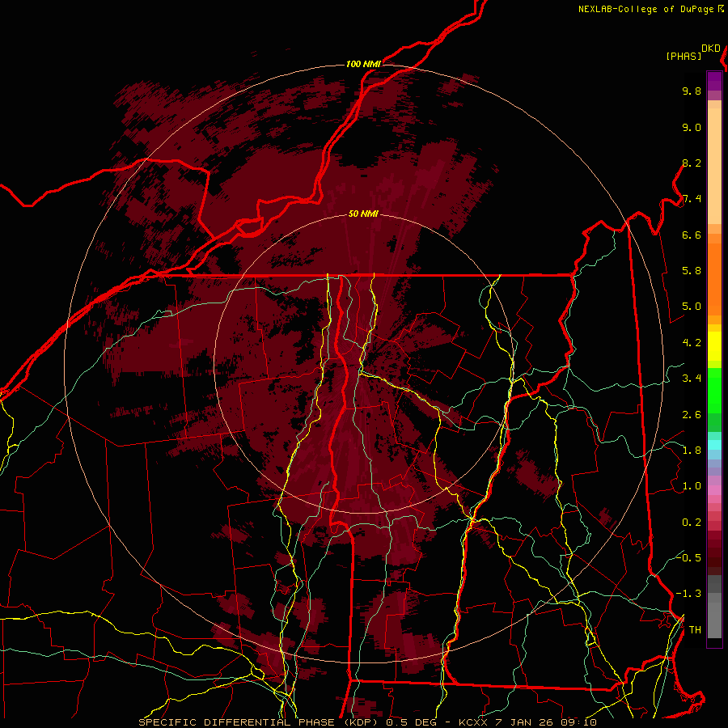This screenshot has height=728, width=728.
Task: Pick the bright yellow band on the color scale
Action: 714,346
